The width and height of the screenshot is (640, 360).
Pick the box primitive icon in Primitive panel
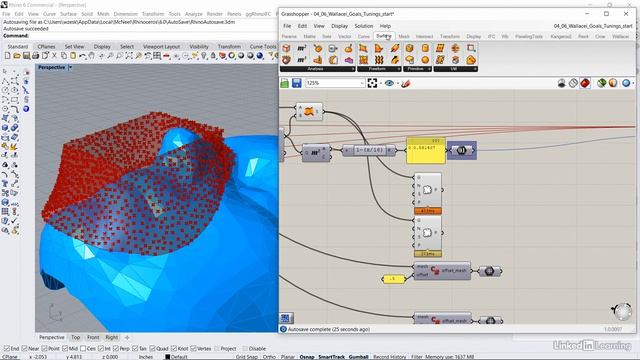[x=409, y=48]
